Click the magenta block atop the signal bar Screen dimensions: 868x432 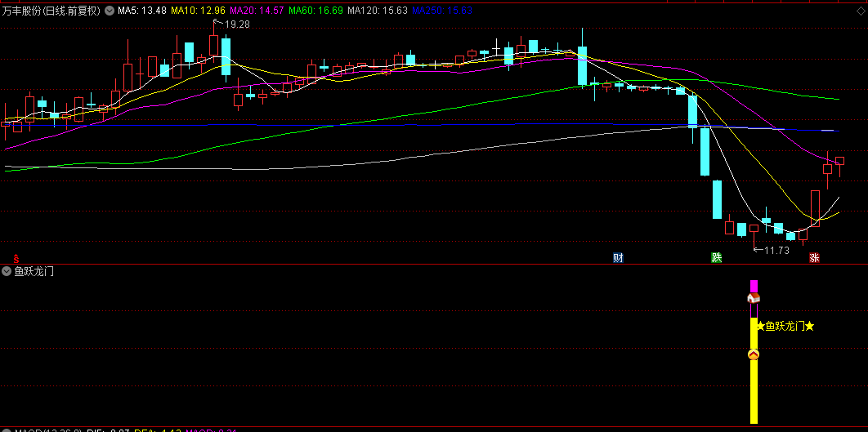pyautogui.click(x=754, y=286)
